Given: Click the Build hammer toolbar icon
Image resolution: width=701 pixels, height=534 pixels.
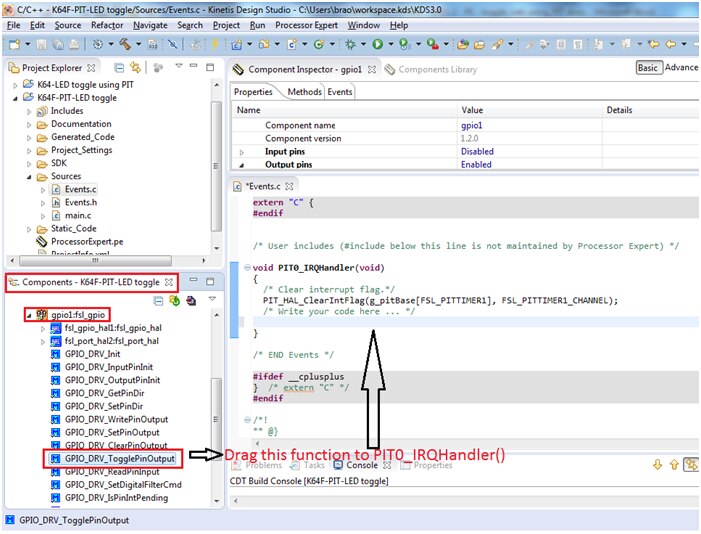Looking at the screenshot, I should [125, 44].
